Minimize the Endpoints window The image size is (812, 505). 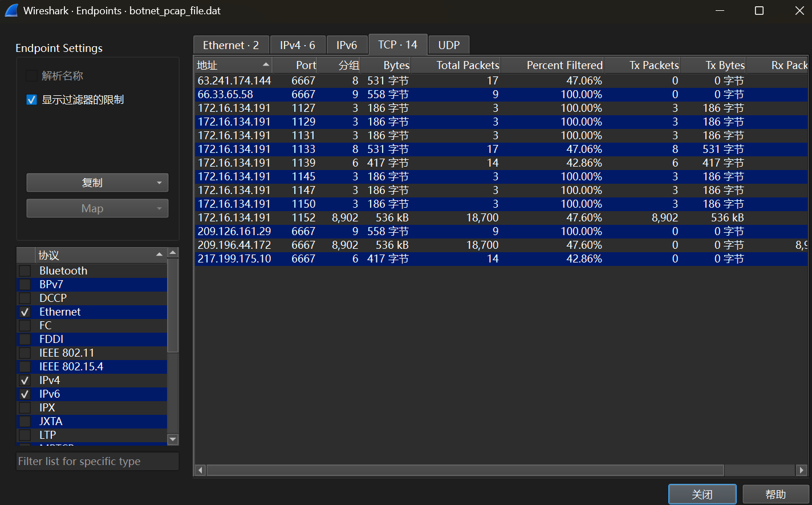click(x=720, y=10)
